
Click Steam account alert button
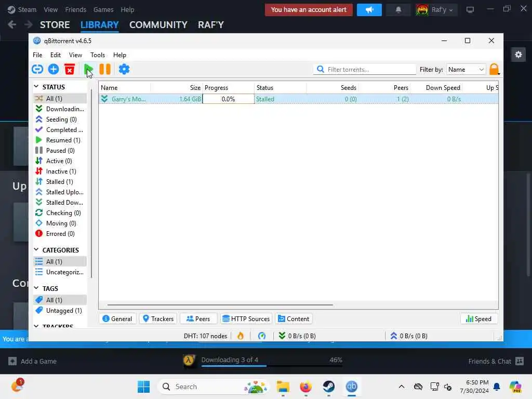coord(309,10)
